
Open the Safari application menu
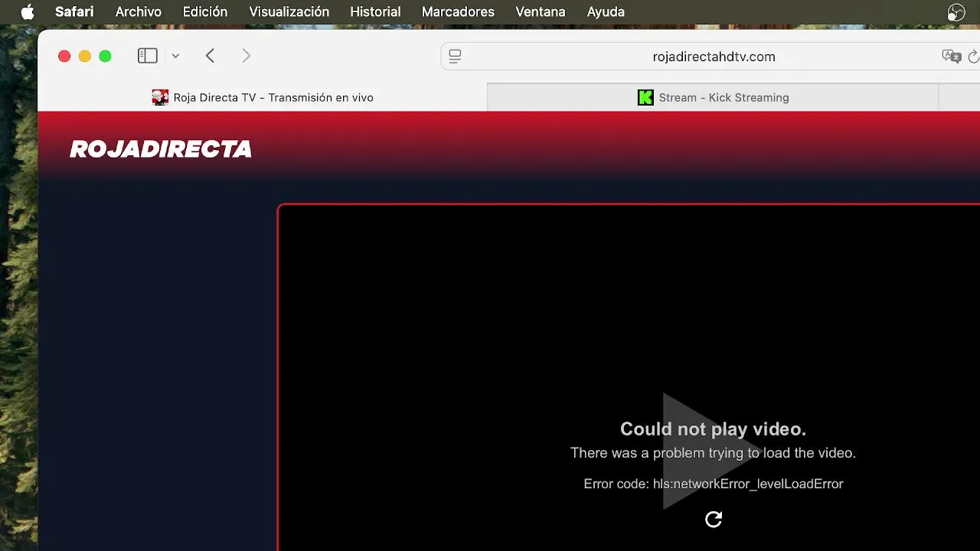coord(74,11)
